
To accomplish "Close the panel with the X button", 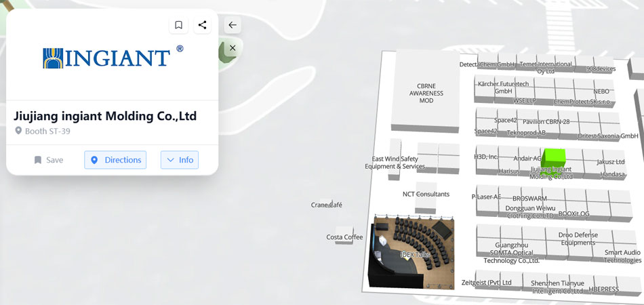I will click(x=233, y=48).
